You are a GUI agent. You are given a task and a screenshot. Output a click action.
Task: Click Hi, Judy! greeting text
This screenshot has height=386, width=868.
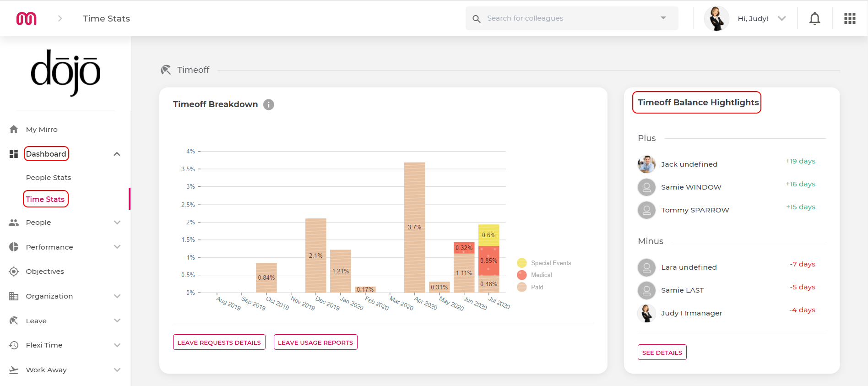(753, 19)
